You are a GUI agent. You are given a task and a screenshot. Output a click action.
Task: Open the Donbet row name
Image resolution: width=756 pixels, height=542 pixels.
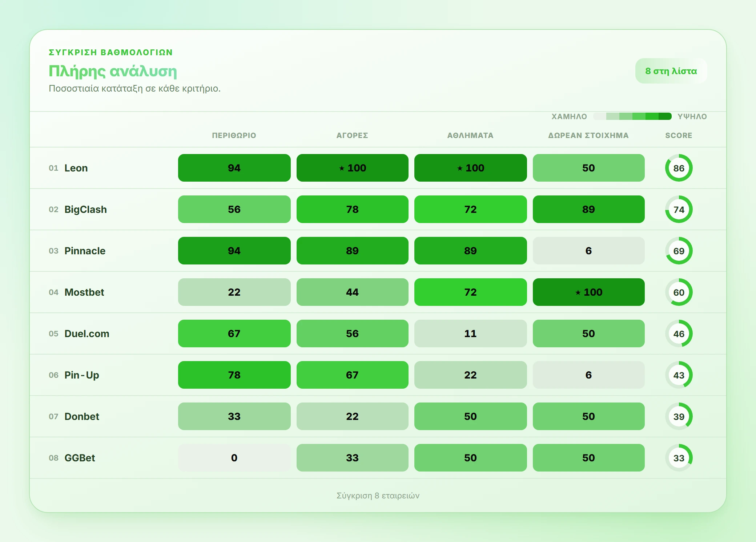point(82,416)
